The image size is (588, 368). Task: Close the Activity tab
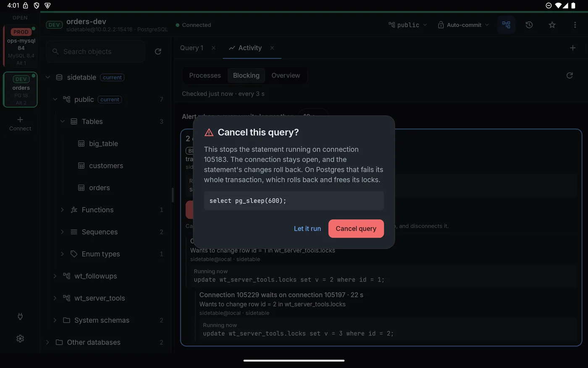(x=272, y=48)
